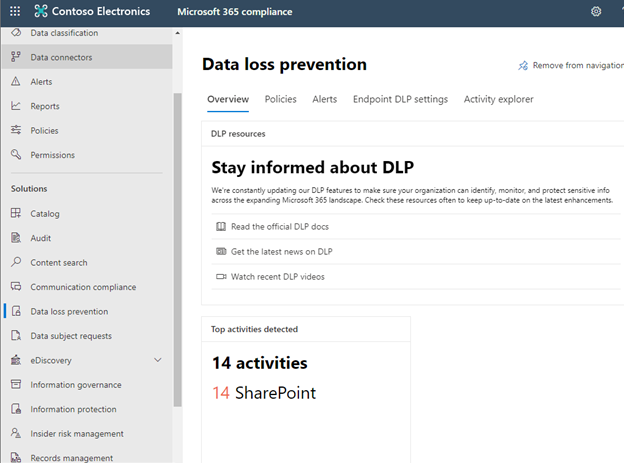Click the Permissions key icon
624x463 pixels.
pos(16,154)
